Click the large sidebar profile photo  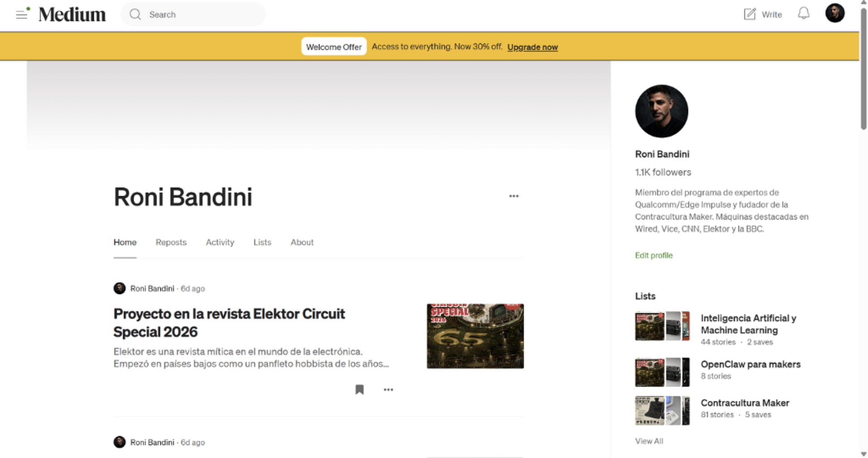(x=662, y=111)
